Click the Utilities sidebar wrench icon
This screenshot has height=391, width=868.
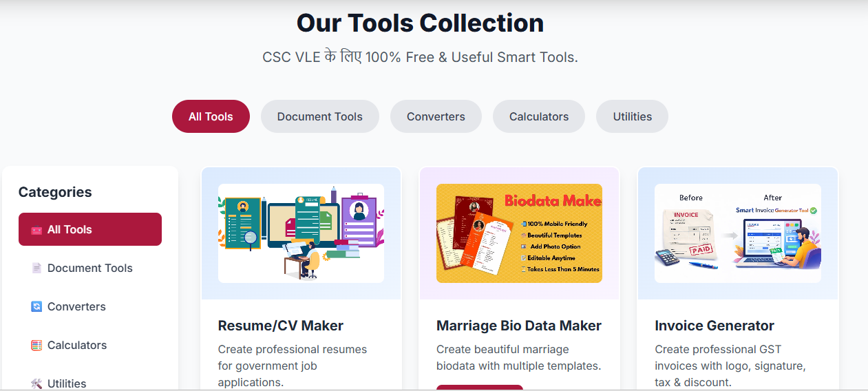pyautogui.click(x=36, y=383)
